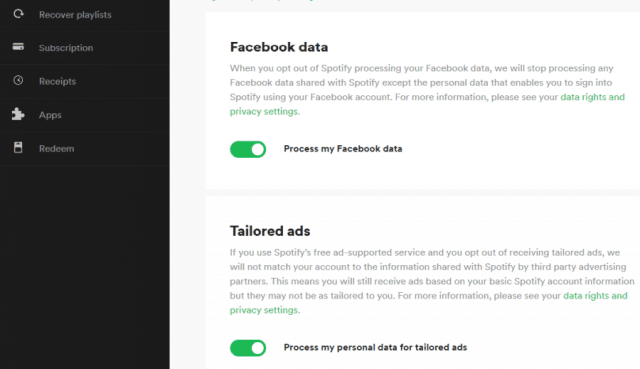
Task: Click the clock-style Receipts icon
Action: pos(18,80)
